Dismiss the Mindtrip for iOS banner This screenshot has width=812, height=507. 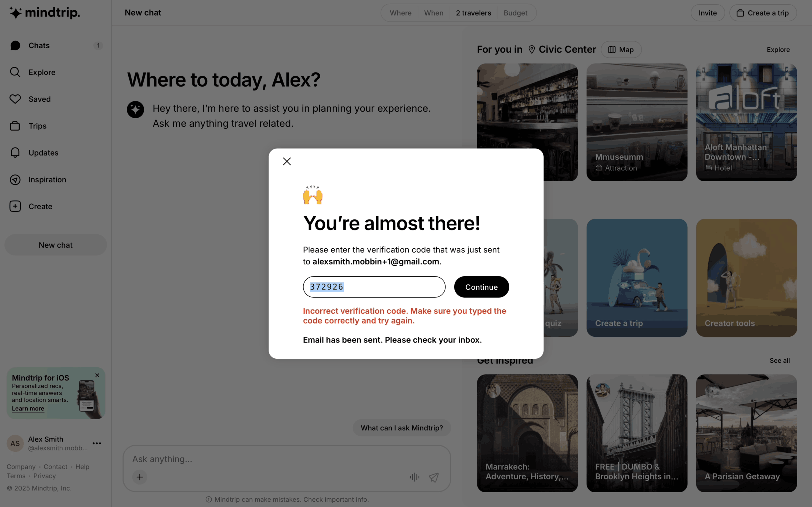pos(97,375)
